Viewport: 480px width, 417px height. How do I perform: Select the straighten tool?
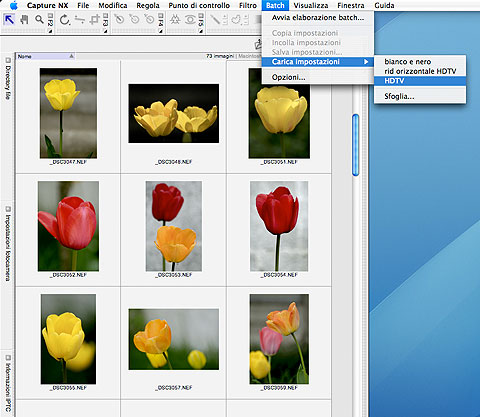[80, 20]
